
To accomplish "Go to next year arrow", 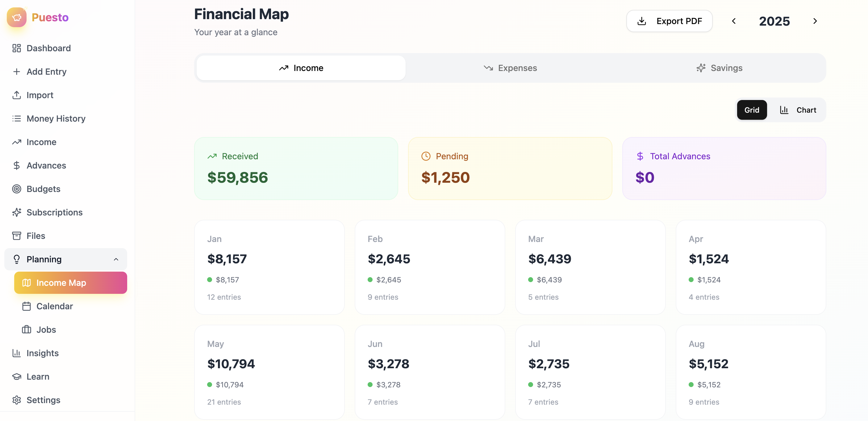I will tap(815, 21).
